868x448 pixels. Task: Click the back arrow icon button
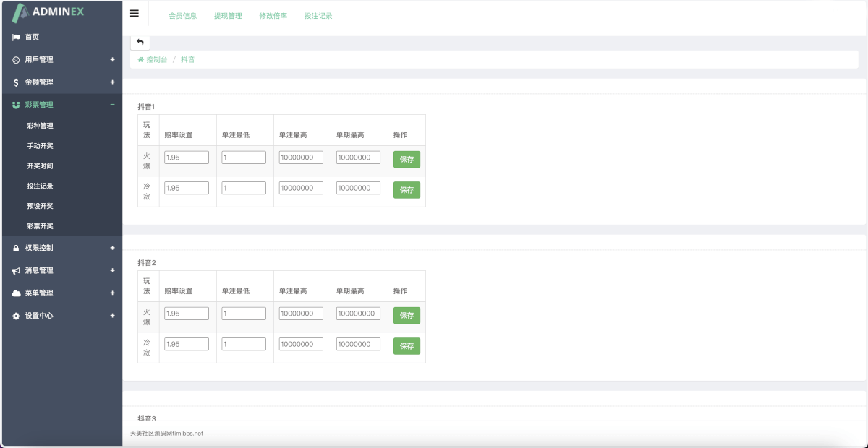[x=140, y=42]
